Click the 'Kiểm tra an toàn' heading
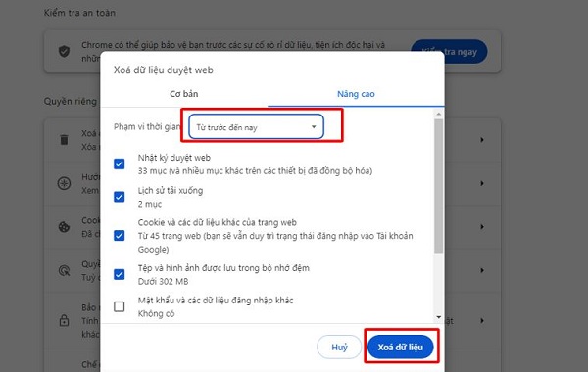Screen dimensions: 588x372 tap(79, 13)
